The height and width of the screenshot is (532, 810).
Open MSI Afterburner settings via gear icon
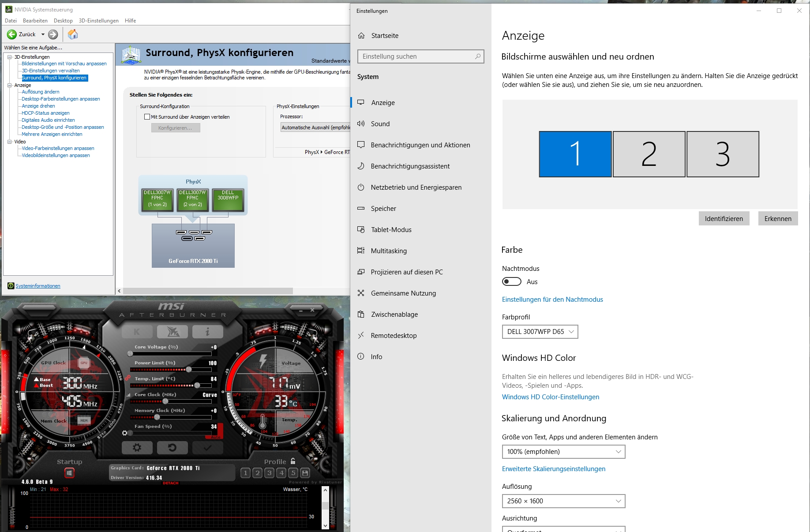(x=137, y=448)
